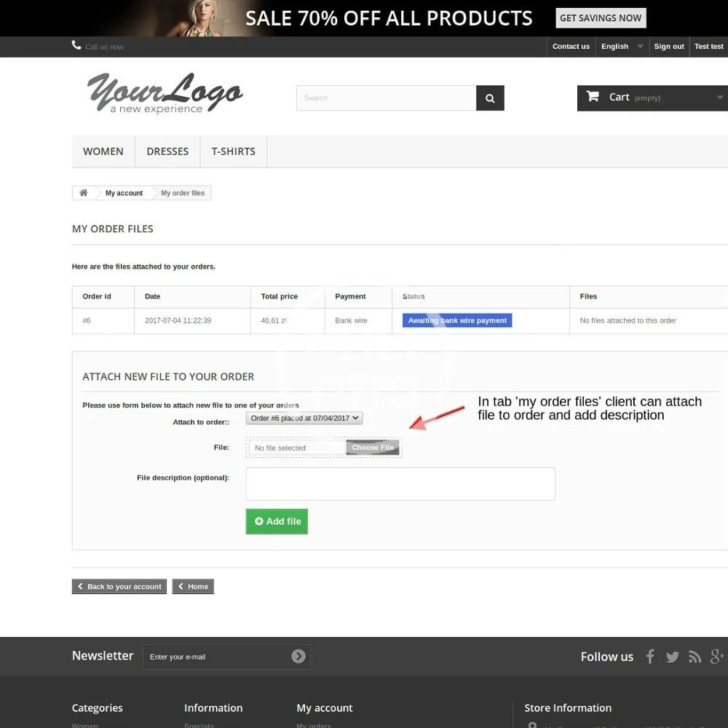Click the Sign out link
728x728 pixels.
pyautogui.click(x=668, y=47)
